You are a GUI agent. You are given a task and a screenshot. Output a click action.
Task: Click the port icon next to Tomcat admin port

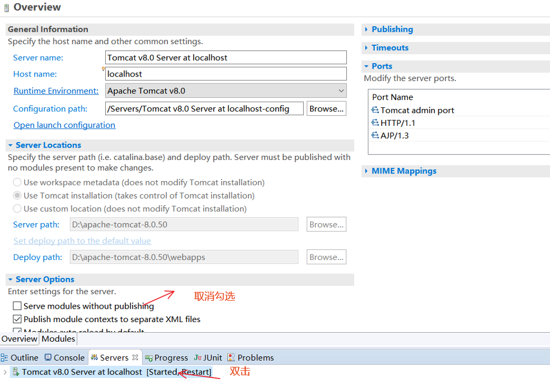pos(375,110)
